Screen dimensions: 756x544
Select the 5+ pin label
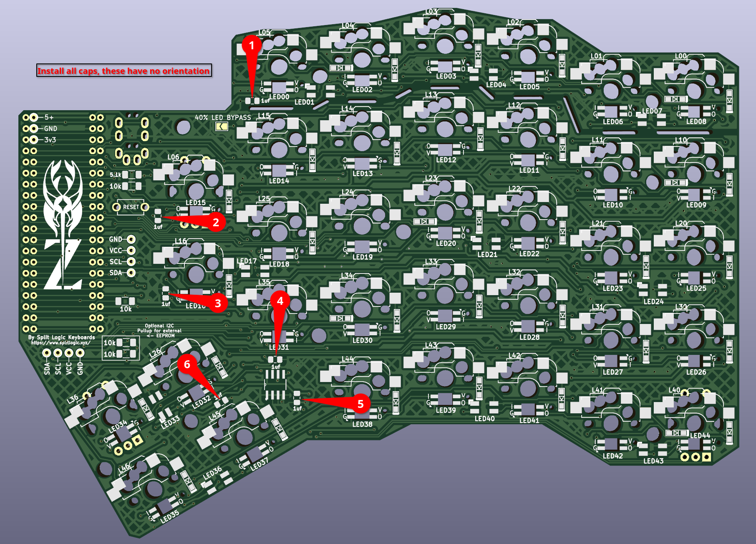point(49,117)
